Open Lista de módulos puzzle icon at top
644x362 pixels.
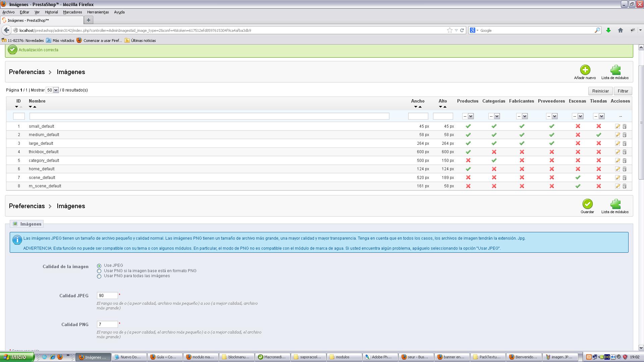pyautogui.click(x=615, y=70)
